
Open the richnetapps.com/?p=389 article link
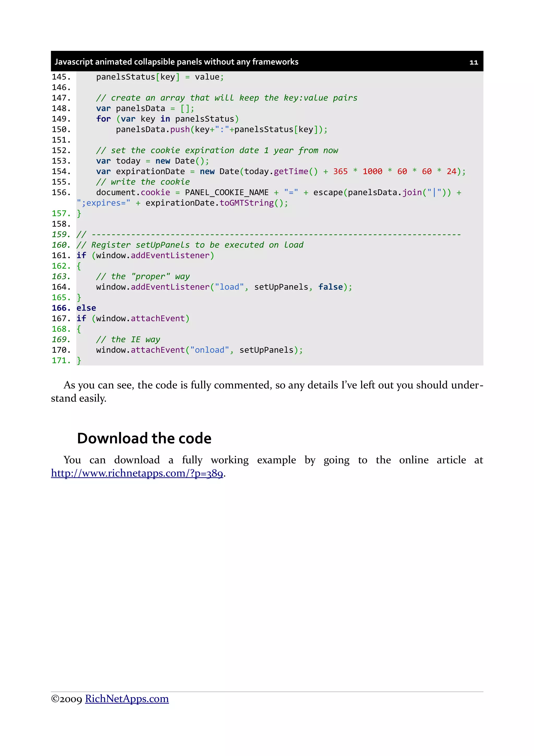click(x=137, y=473)
